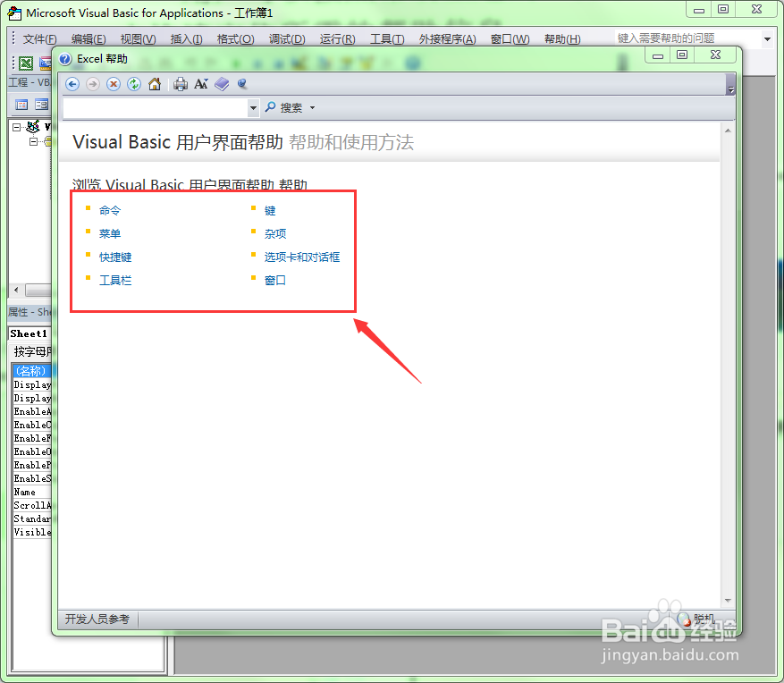Show the help table of contents
784x683 pixels.
coord(222,84)
